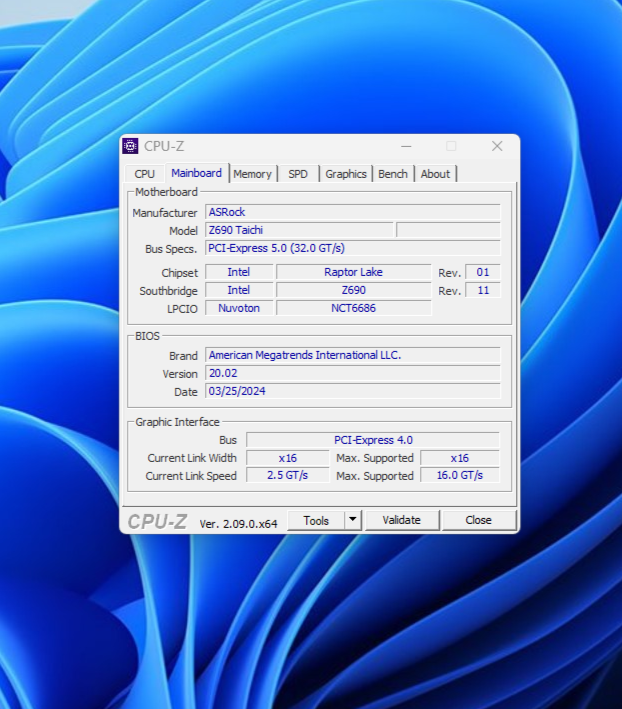Click the CPU-Z title bar text
Image resolution: width=622 pixels, height=709 pixels.
(164, 147)
